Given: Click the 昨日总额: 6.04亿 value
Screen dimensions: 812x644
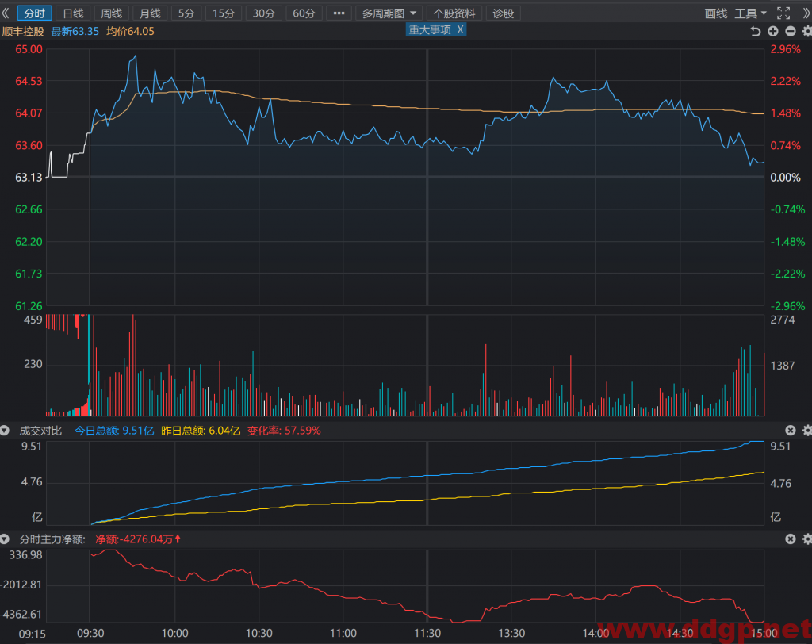Looking at the screenshot, I should [201, 431].
